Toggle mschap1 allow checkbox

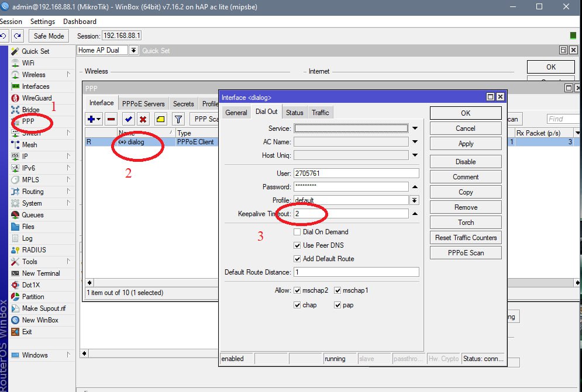point(338,290)
